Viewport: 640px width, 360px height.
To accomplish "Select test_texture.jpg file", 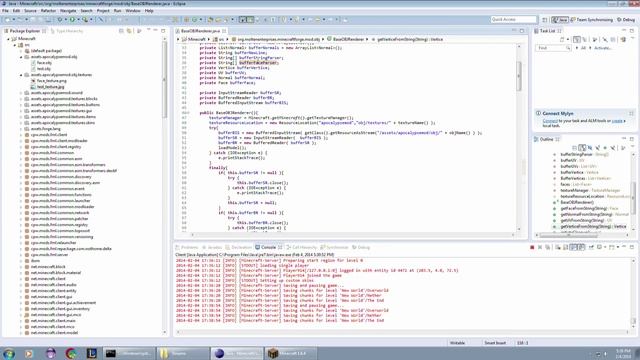I will coord(51,87).
